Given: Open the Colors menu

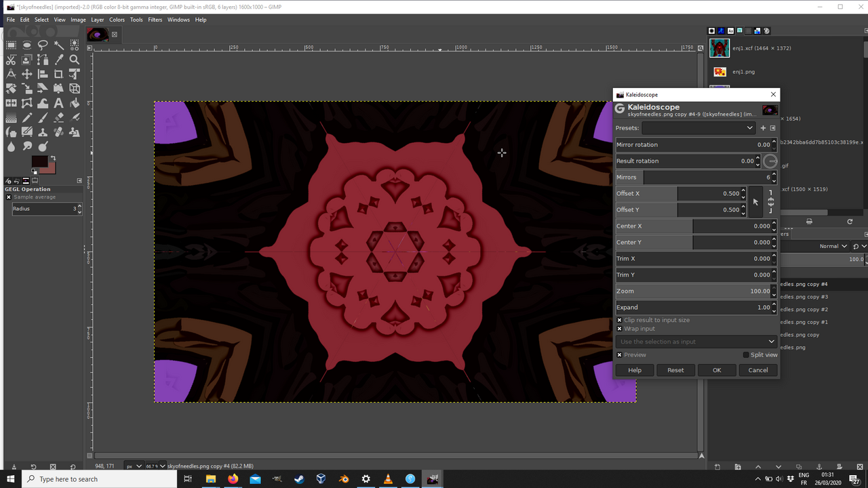Looking at the screenshot, I should (x=117, y=20).
